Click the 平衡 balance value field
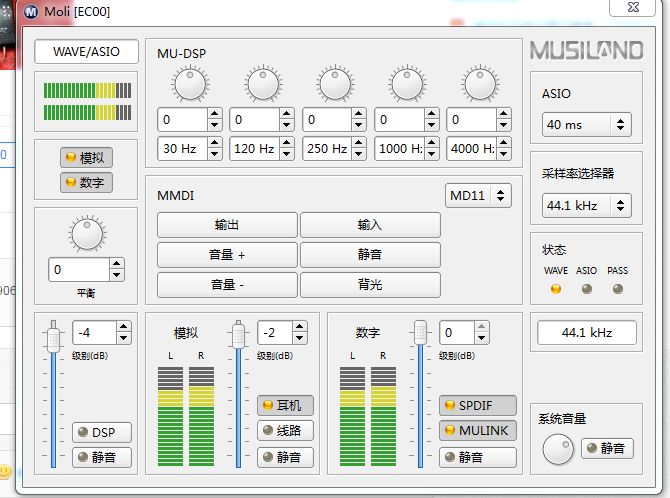The height and width of the screenshot is (498, 670). point(79,270)
